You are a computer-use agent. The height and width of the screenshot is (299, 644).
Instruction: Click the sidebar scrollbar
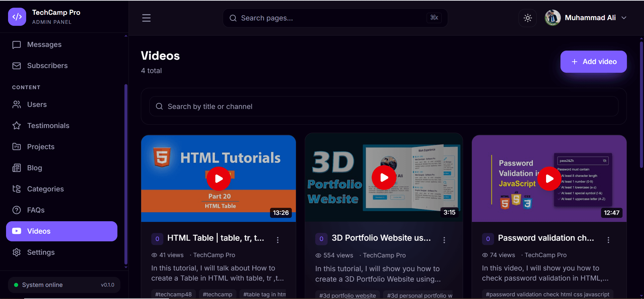point(126,174)
